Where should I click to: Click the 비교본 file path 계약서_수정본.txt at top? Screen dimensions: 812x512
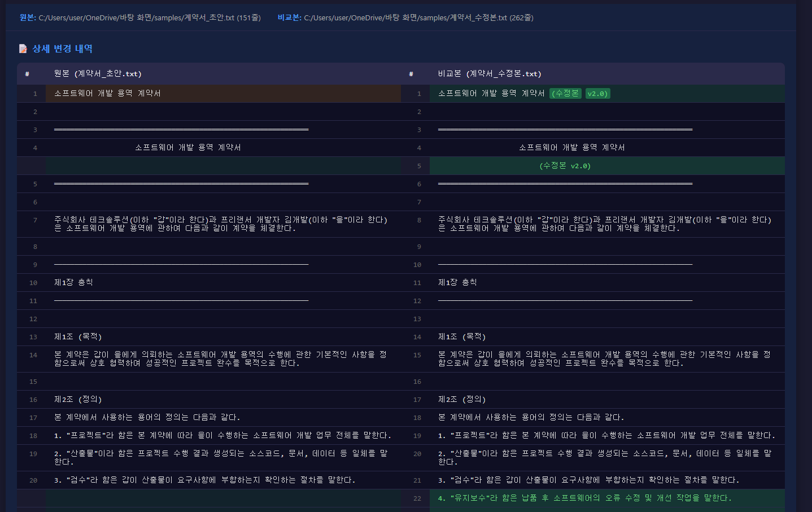418,18
